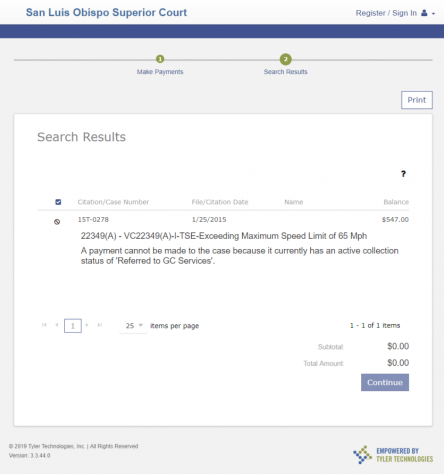This screenshot has width=444, height=474.
Task: Toggle the select-all checkbox in header
Action: [x=58, y=202]
